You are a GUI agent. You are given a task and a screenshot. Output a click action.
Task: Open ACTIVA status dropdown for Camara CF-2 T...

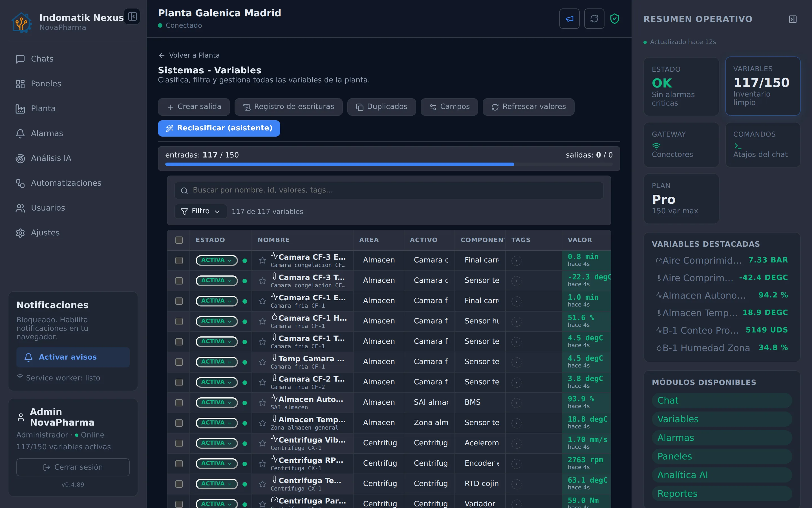coord(217,382)
